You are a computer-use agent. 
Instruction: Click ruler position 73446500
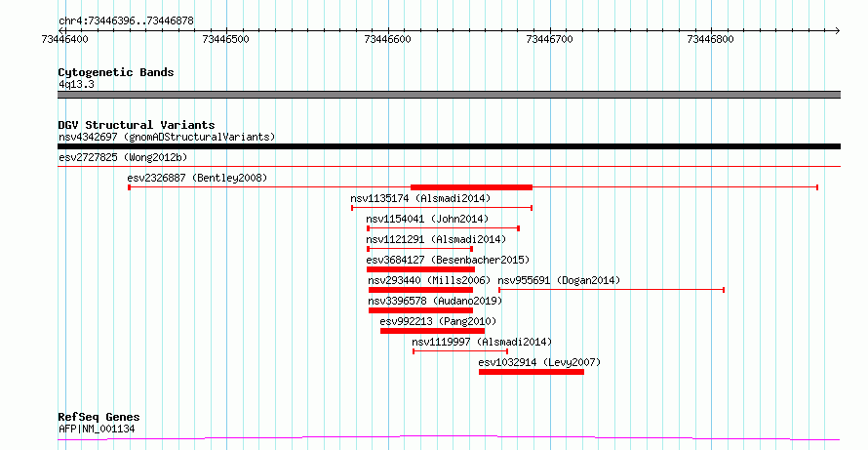pyautogui.click(x=226, y=39)
